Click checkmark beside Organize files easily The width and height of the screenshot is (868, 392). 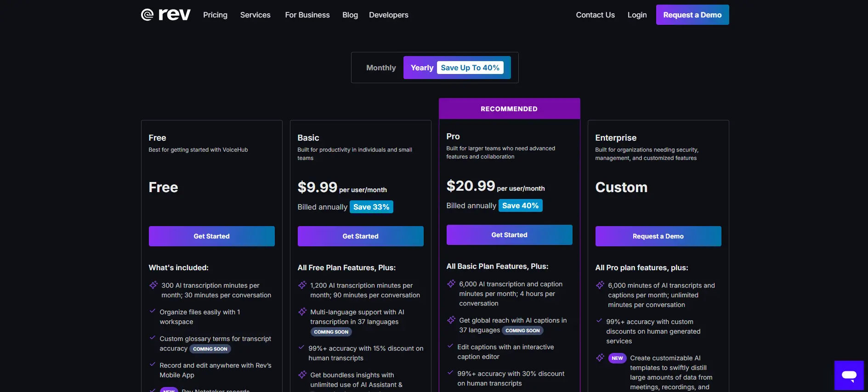[x=153, y=311]
